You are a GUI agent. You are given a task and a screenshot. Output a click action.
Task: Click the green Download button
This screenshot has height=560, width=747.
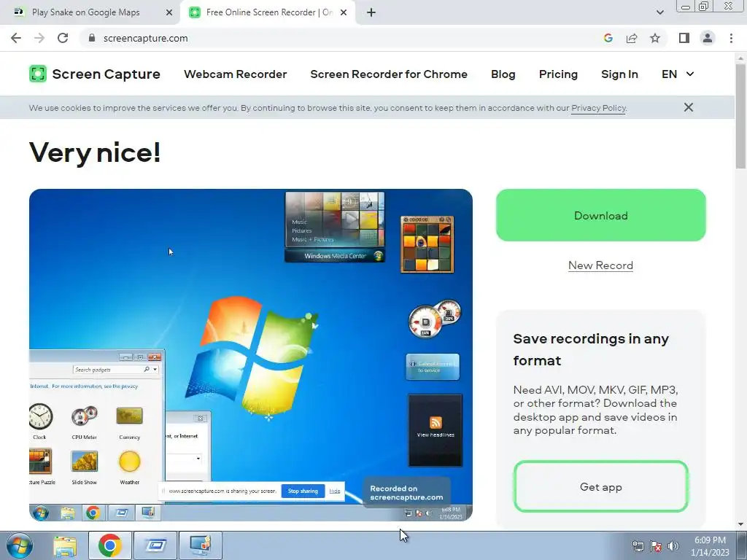pos(601,215)
